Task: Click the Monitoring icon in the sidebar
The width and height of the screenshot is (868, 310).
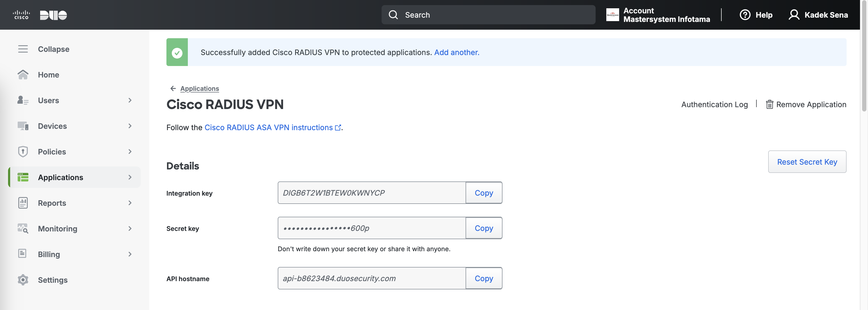Action: click(23, 228)
